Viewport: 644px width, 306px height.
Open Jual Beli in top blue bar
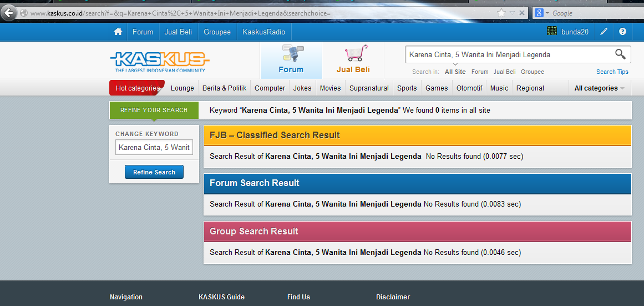click(x=178, y=32)
